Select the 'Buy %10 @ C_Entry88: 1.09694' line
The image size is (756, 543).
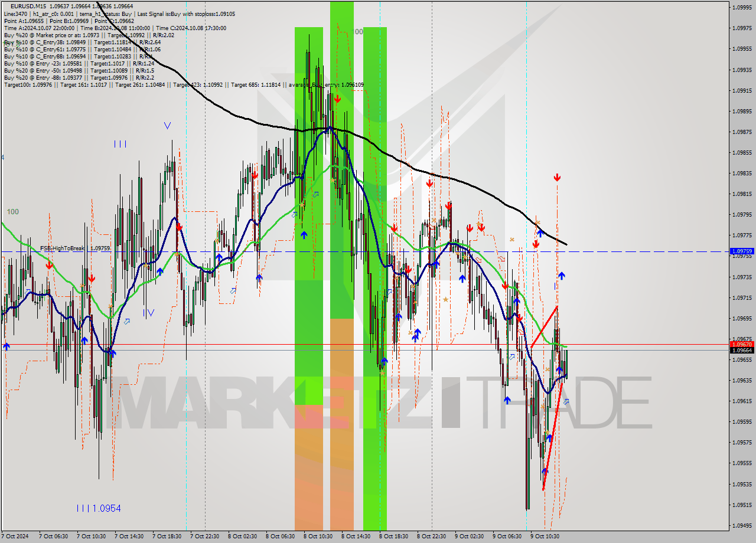tap(79, 56)
